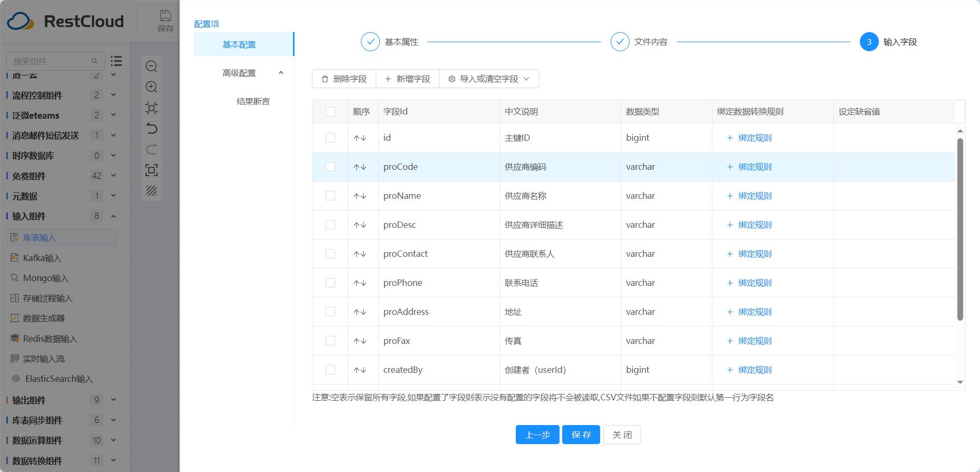Expand the 时序数据库 category

click(x=113, y=156)
